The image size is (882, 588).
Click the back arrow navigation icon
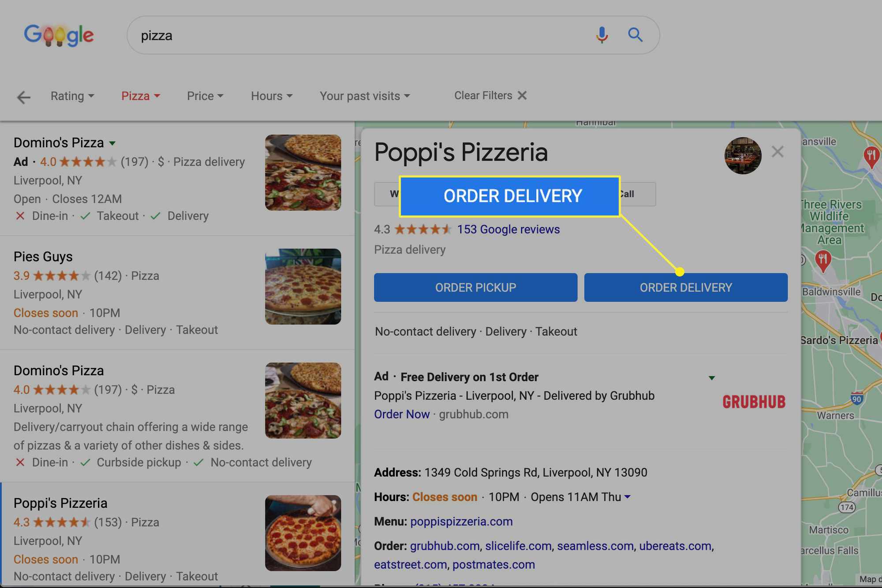click(23, 96)
